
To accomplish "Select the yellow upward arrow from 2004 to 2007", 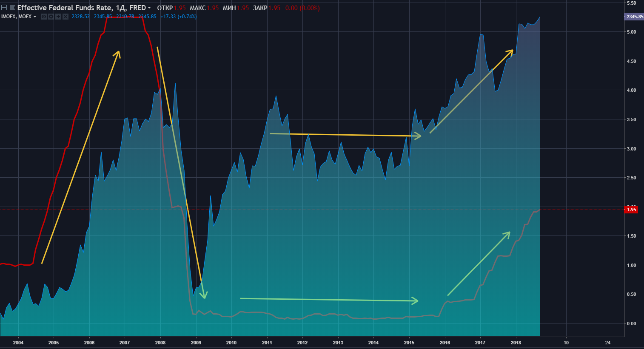I will (x=81, y=157).
